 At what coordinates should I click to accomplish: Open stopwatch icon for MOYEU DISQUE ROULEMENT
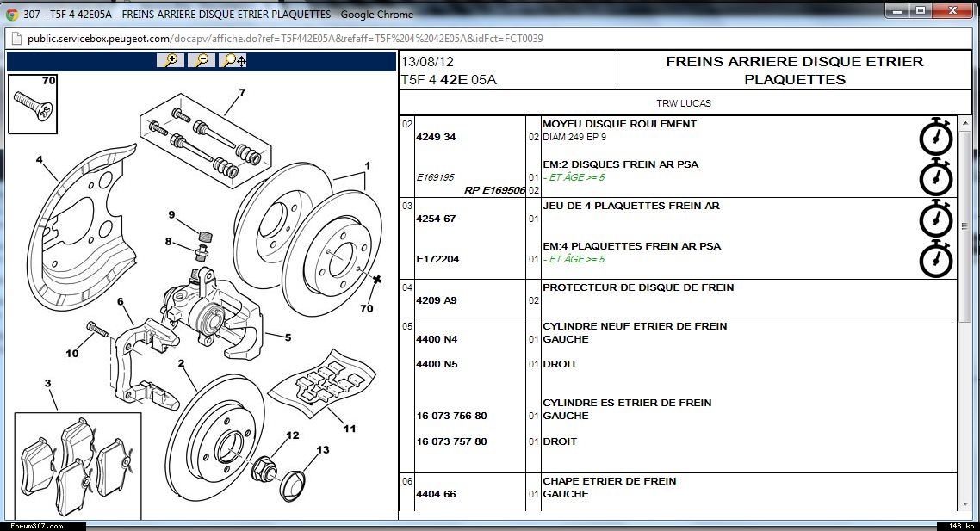(936, 137)
